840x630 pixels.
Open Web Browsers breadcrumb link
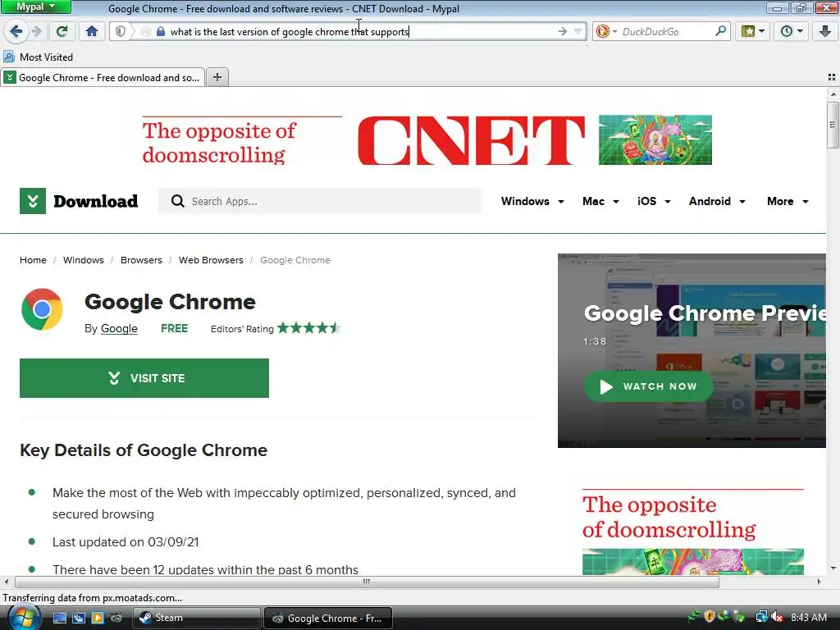click(x=211, y=260)
